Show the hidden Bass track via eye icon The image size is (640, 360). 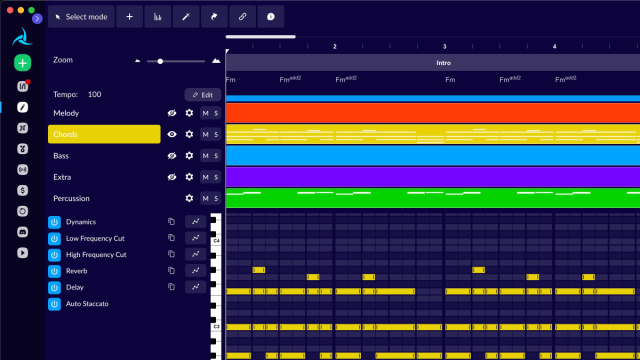coord(172,156)
